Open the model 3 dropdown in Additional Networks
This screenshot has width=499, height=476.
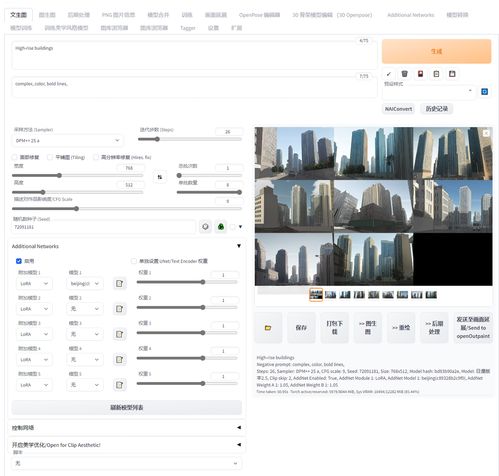tap(85, 334)
